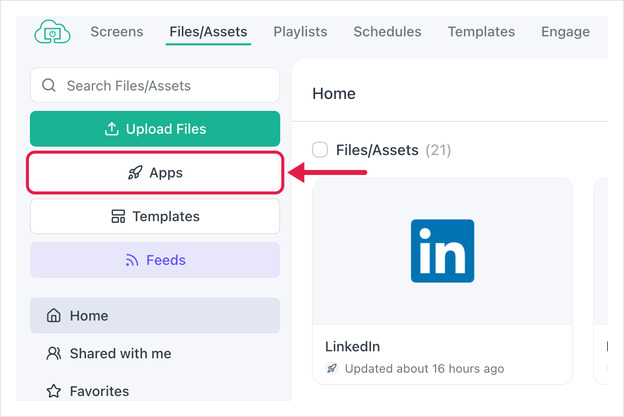Click the people icon beside Shared with me
This screenshot has width=624, height=417.
pos(54,353)
